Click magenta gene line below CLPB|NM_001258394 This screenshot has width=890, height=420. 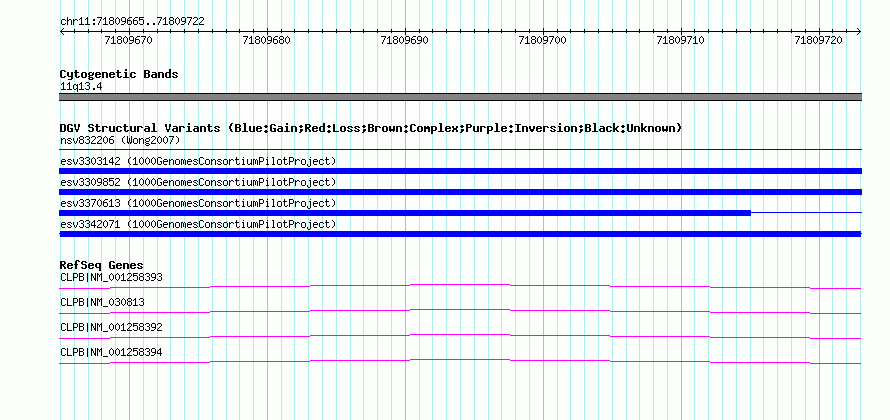pos(460,361)
